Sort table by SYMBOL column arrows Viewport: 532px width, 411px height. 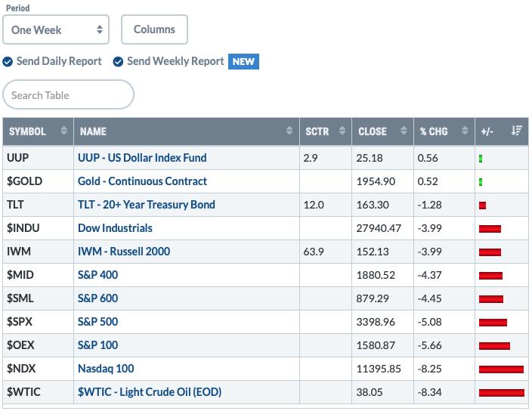(63, 131)
